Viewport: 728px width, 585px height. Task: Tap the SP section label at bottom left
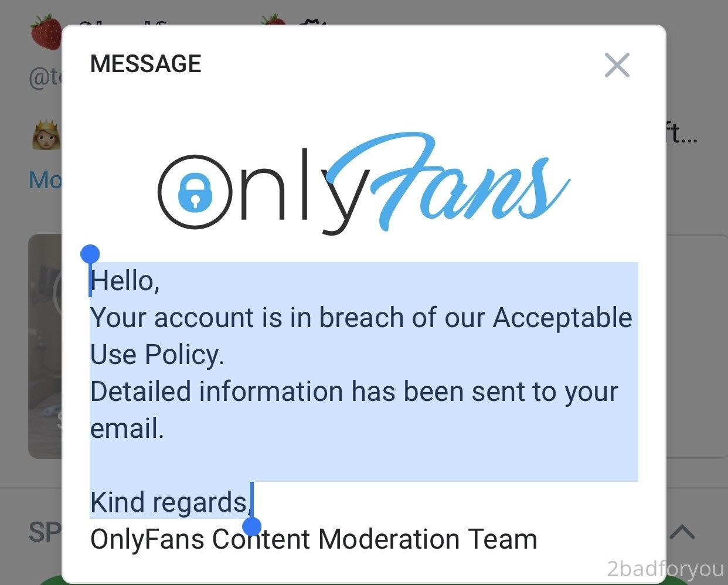tap(45, 532)
